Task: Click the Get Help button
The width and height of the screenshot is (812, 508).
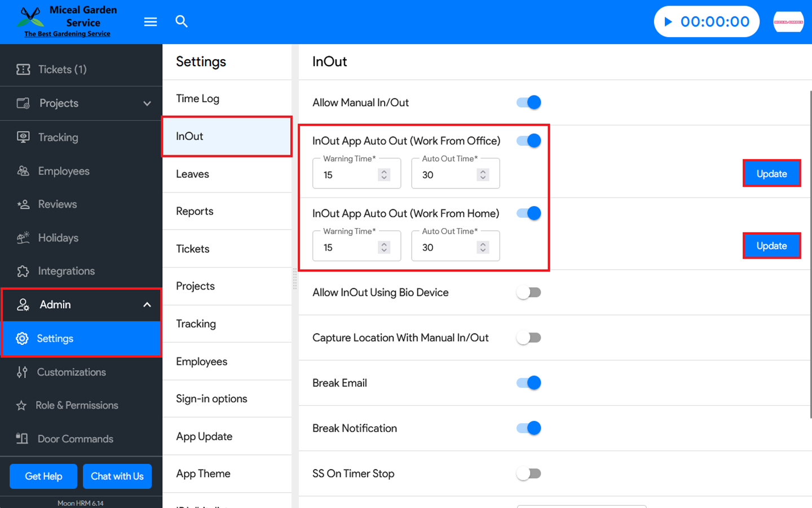Action: (x=43, y=476)
